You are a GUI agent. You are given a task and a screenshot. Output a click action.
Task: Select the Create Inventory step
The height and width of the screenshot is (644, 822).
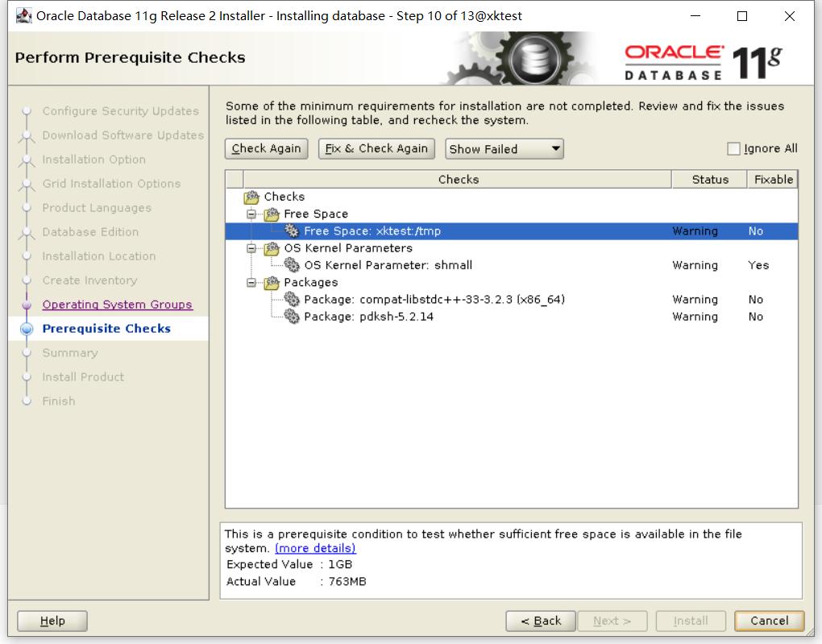[x=89, y=280]
